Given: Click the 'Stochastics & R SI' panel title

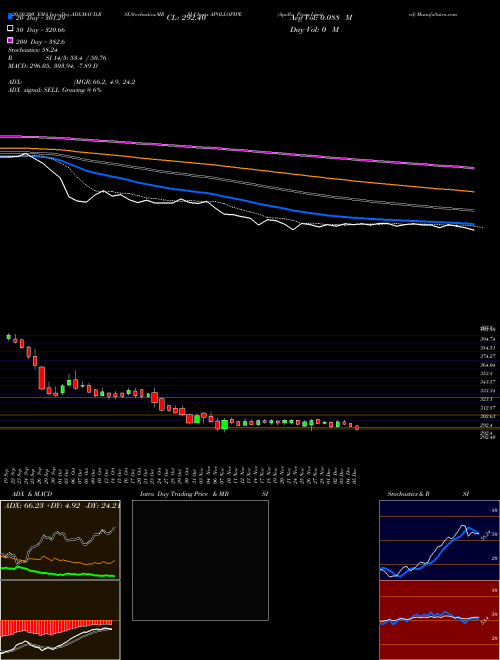Looking at the screenshot, I should pyautogui.click(x=428, y=494).
